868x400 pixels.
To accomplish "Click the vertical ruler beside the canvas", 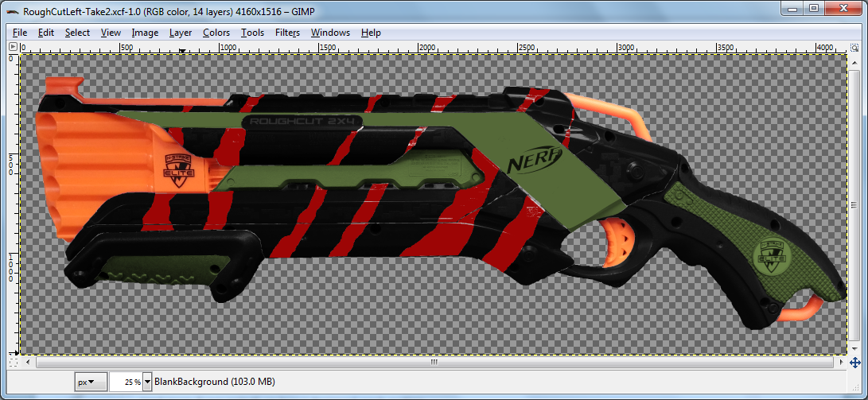I will tap(14, 204).
